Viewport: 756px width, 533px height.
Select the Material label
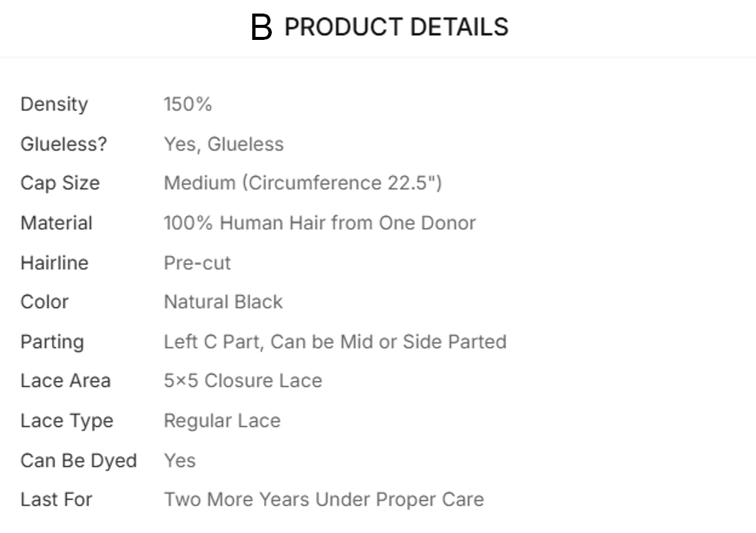tap(56, 224)
